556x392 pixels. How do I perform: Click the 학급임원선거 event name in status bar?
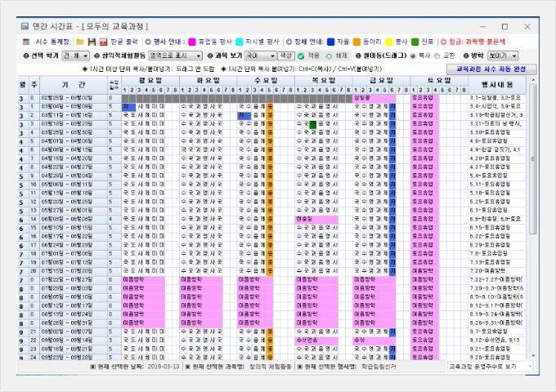(x=379, y=367)
